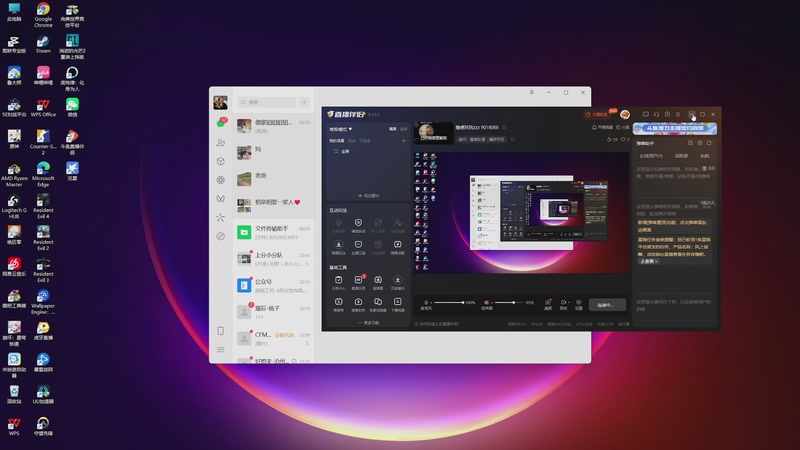The width and height of the screenshot is (800, 450).
Task: Open WeChat phone icon in sidebar
Action: [220, 331]
